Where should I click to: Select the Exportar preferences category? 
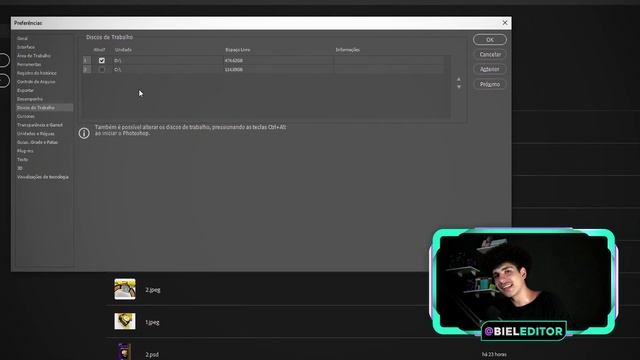pos(25,90)
